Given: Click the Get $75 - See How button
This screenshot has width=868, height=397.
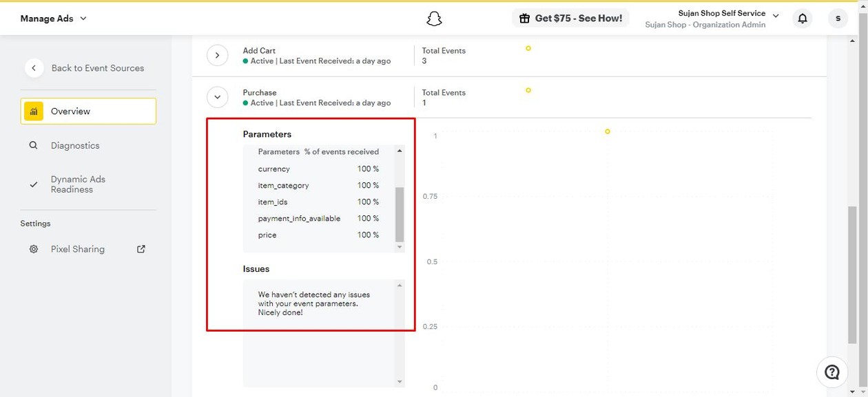Looking at the screenshot, I should [570, 18].
